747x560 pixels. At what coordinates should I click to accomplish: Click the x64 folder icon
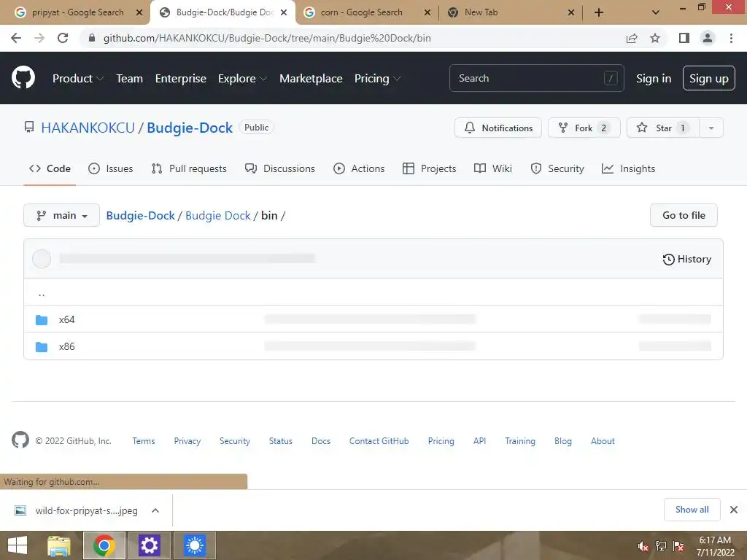[42, 319]
